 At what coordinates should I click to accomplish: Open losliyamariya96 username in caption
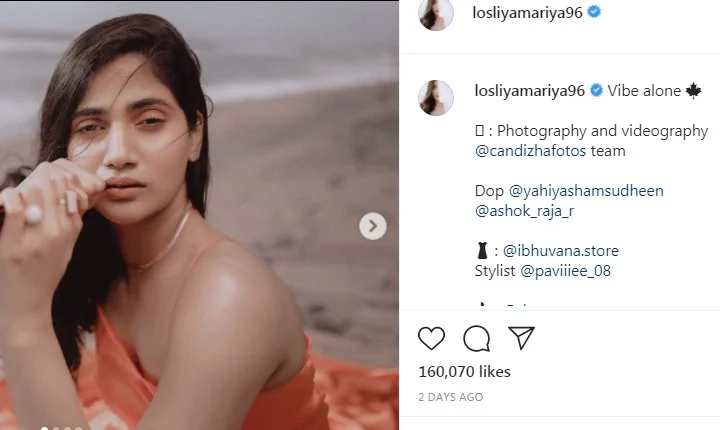(529, 90)
